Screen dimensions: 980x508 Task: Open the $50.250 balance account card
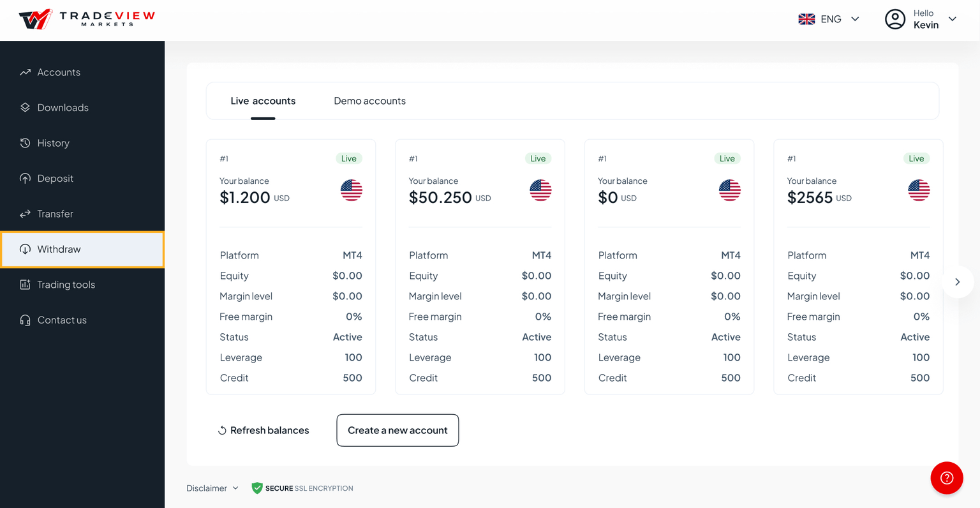click(480, 266)
